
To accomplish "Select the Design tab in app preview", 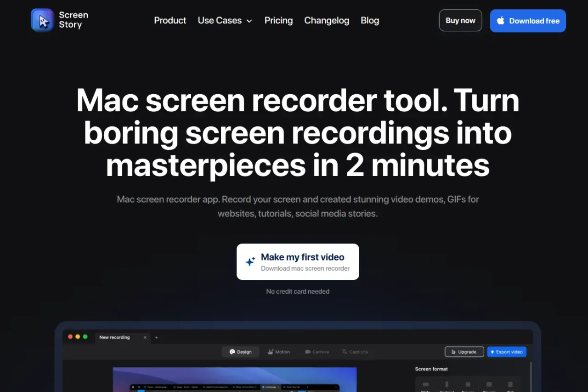I will 241,352.
